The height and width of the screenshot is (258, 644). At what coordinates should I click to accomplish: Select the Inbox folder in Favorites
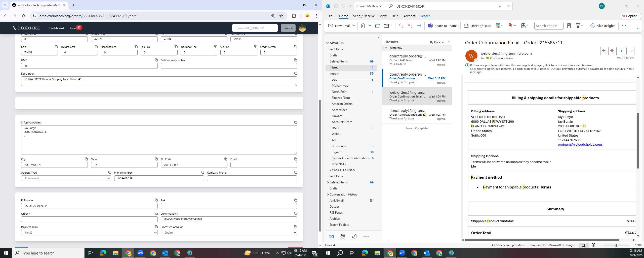click(x=351, y=68)
